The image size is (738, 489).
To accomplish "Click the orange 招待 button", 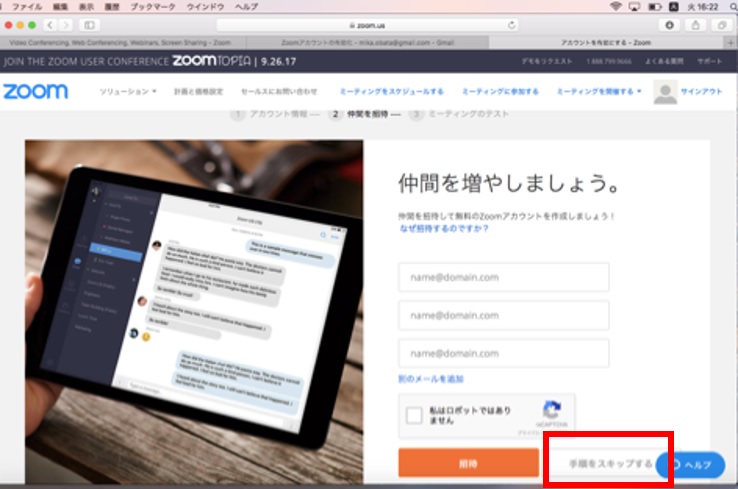I will [468, 463].
